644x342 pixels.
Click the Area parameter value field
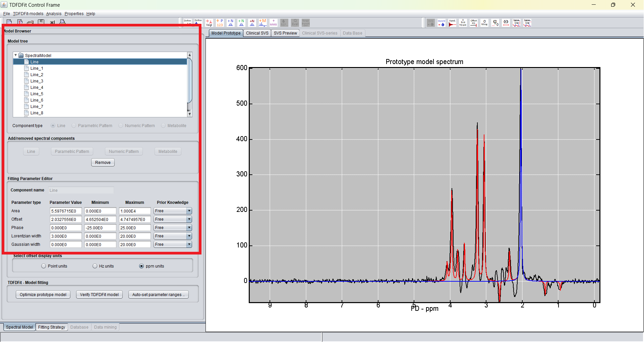coord(66,211)
